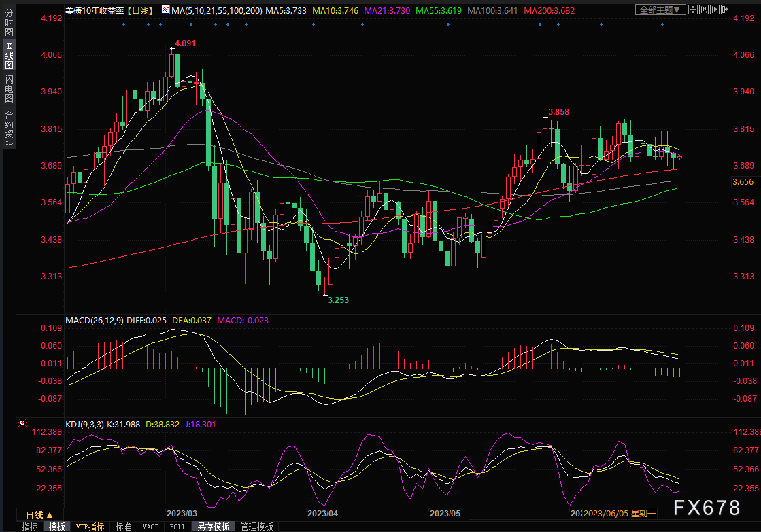Screen dimensions: 761x532
Task: Select the 模板 bottom tab
Action: coord(57,527)
